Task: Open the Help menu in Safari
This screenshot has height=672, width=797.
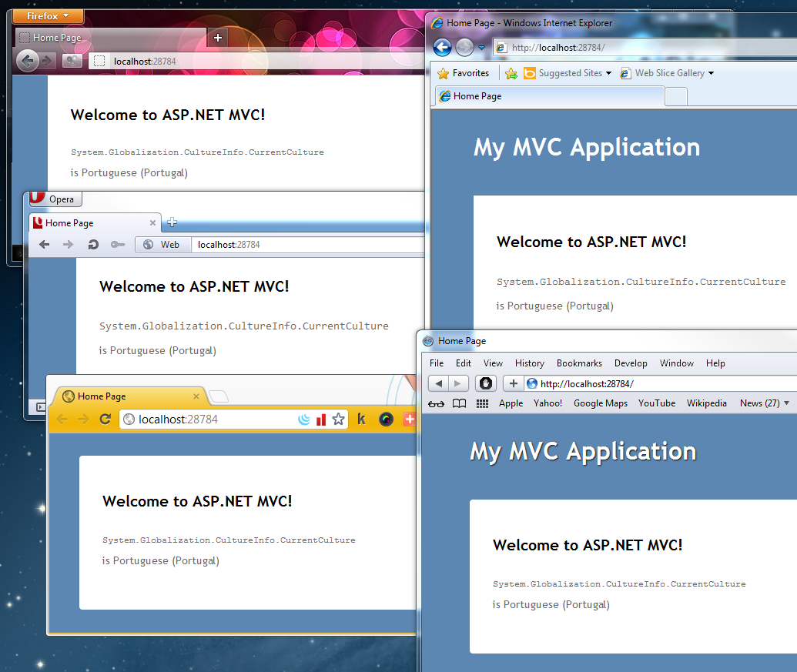Action: pos(715,363)
